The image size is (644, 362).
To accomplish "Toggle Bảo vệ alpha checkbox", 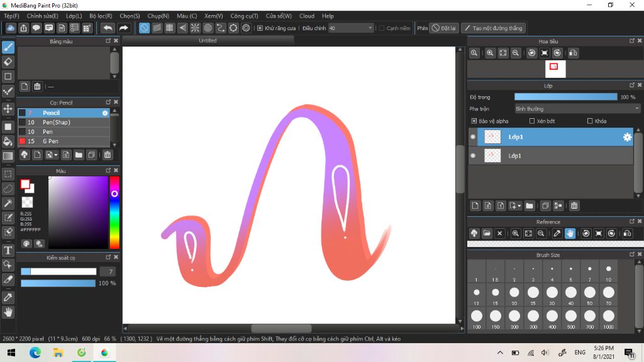I will click(474, 121).
